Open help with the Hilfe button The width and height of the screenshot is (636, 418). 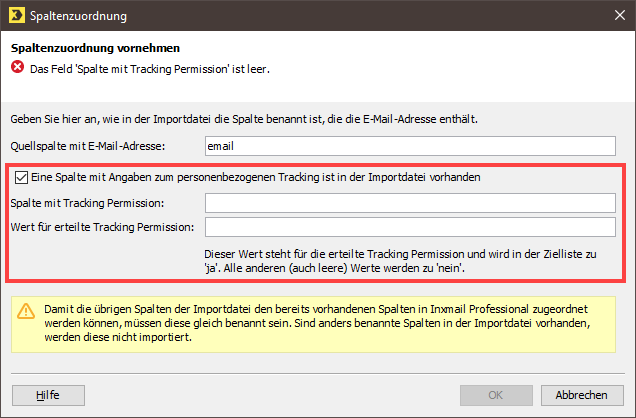(48, 395)
